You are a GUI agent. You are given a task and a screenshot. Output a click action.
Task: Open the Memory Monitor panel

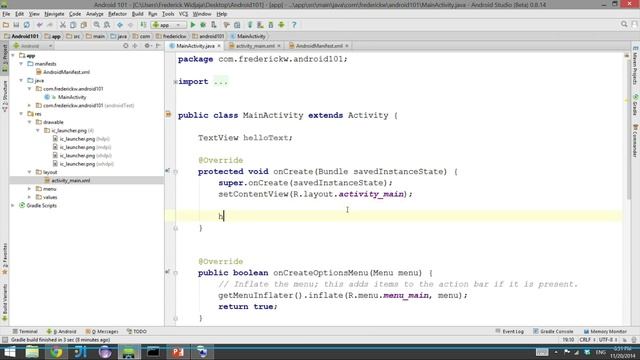[605, 331]
